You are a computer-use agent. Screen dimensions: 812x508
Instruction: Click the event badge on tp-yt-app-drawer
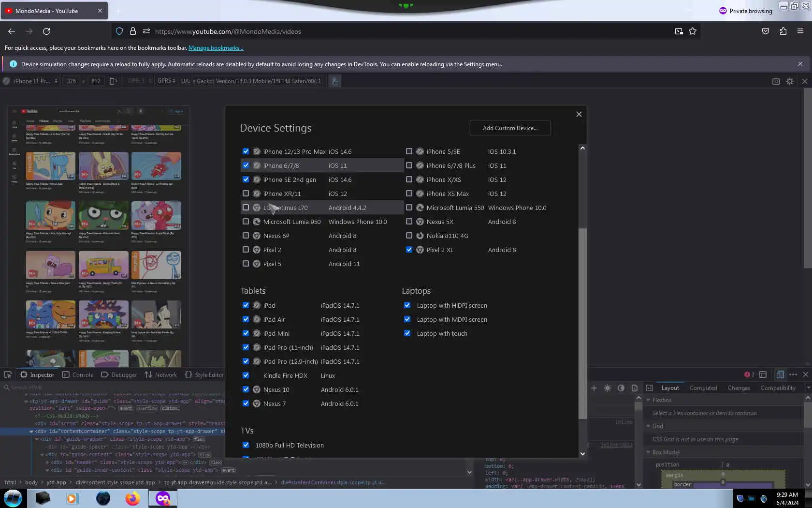click(126, 408)
